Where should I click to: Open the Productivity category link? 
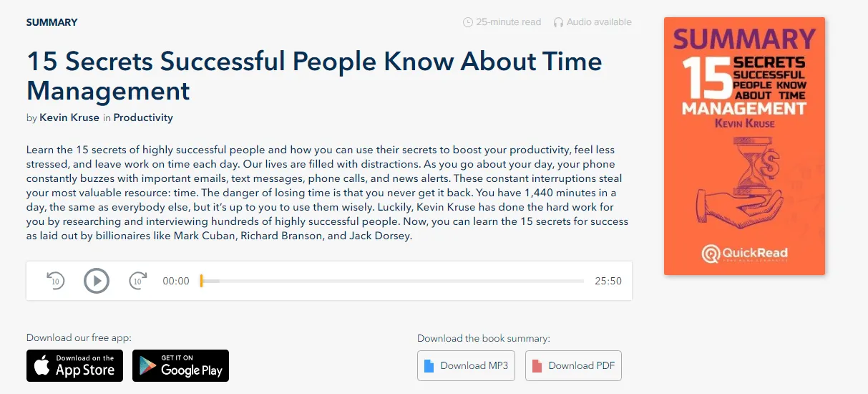coord(143,117)
